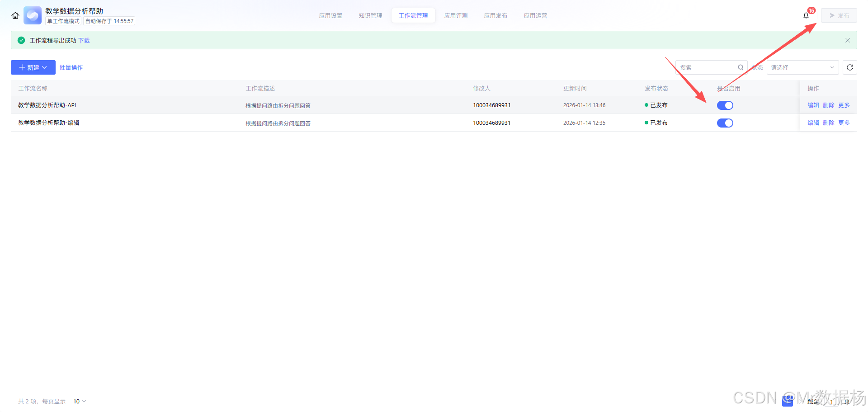Click the green success check icon

point(21,40)
